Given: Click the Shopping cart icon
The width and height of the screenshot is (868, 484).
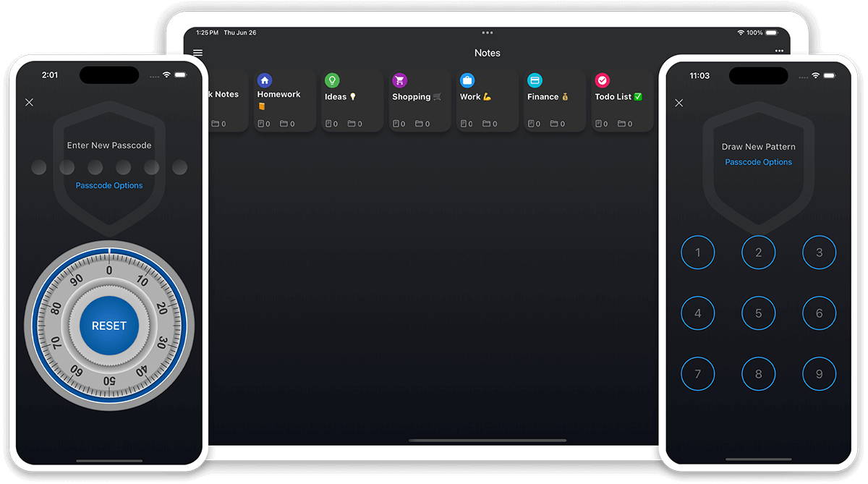Looking at the screenshot, I should [399, 80].
